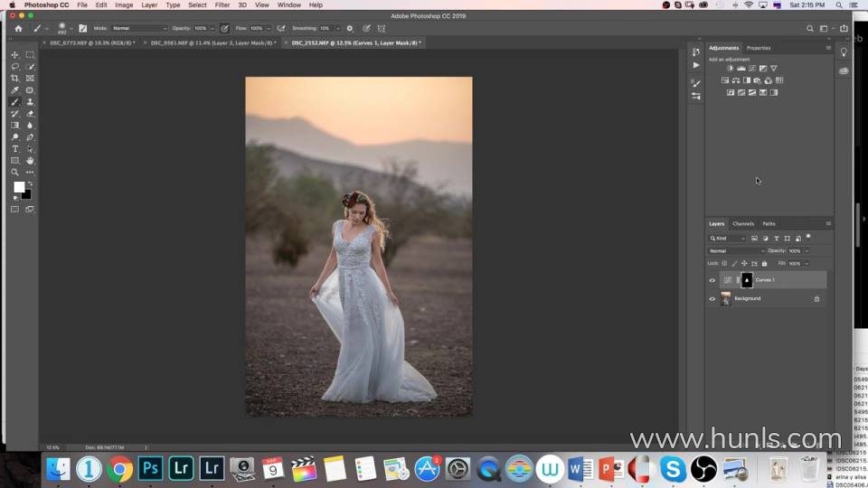This screenshot has height=488, width=868.
Task: Switch to DSC_9561.NEF document tab
Action: pos(213,42)
